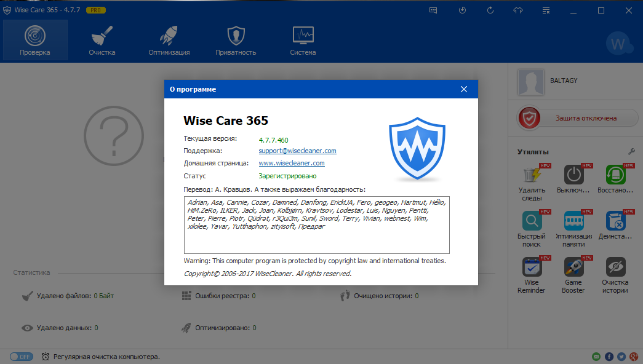Open the Twitter icon in status bar

(621, 357)
